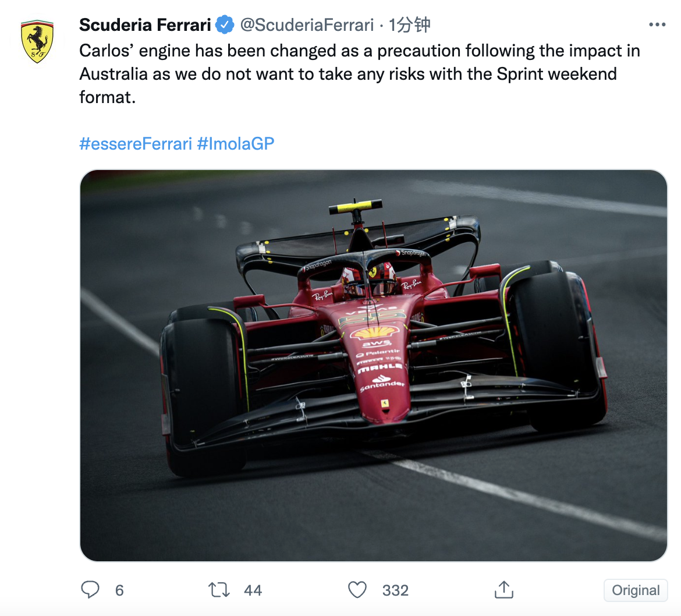Click the reply speech bubble icon
681x616 pixels.
coord(90,590)
